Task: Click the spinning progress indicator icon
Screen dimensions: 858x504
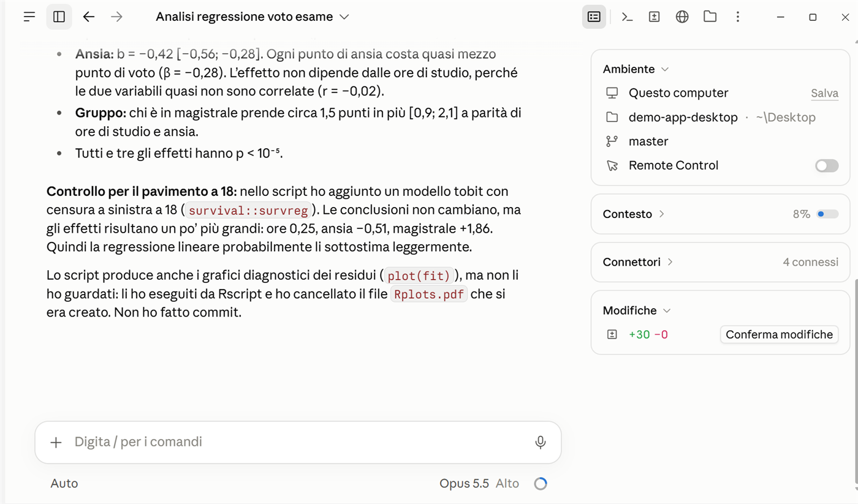Action: (540, 484)
